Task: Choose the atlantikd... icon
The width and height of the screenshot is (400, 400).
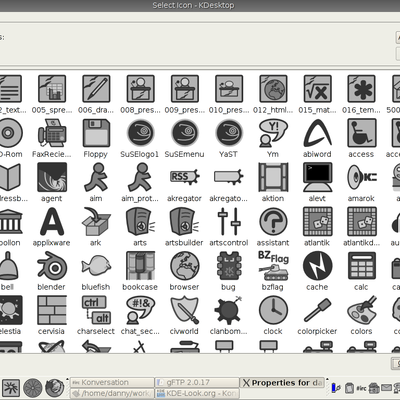Action: tap(361, 222)
